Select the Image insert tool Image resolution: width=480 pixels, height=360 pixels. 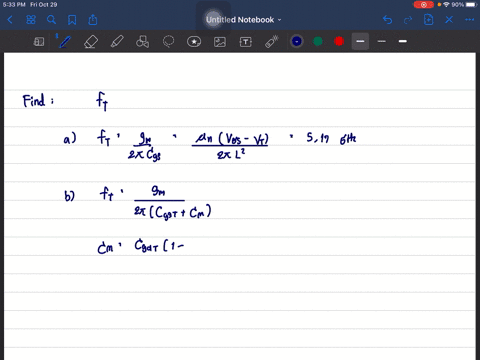pyautogui.click(x=220, y=42)
